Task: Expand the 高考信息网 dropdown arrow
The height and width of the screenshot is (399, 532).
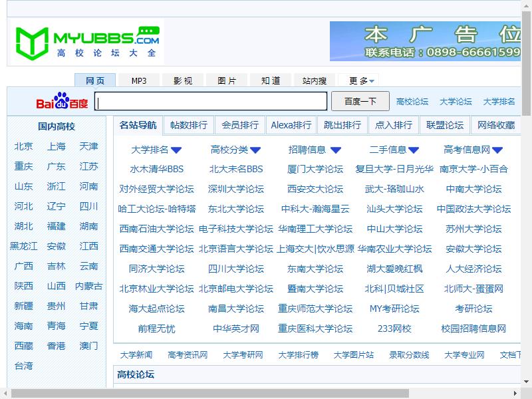Action: tap(497, 150)
